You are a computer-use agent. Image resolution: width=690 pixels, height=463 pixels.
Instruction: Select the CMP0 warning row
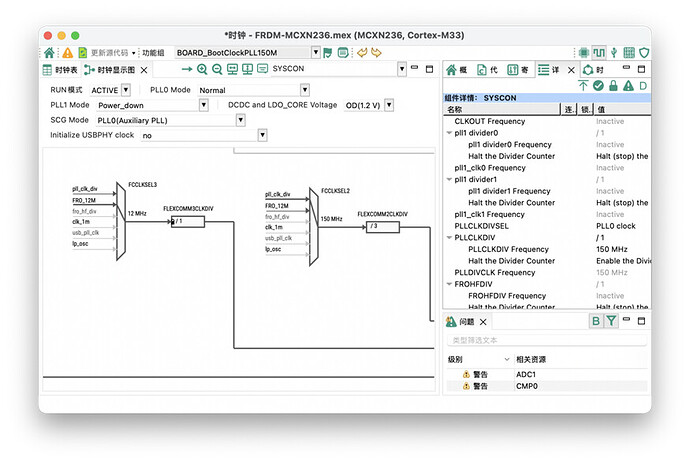tap(547, 386)
